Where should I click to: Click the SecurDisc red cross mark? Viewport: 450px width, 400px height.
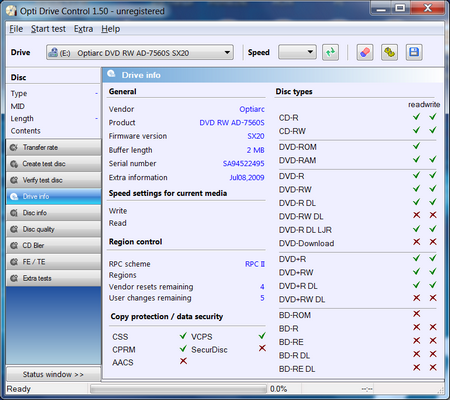pyautogui.click(x=262, y=348)
